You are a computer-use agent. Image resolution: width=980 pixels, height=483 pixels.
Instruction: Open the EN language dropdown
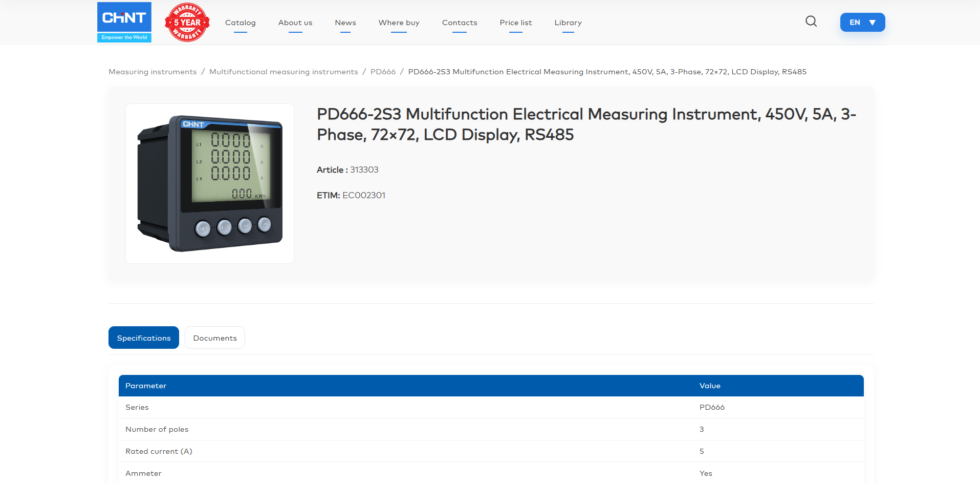point(862,23)
